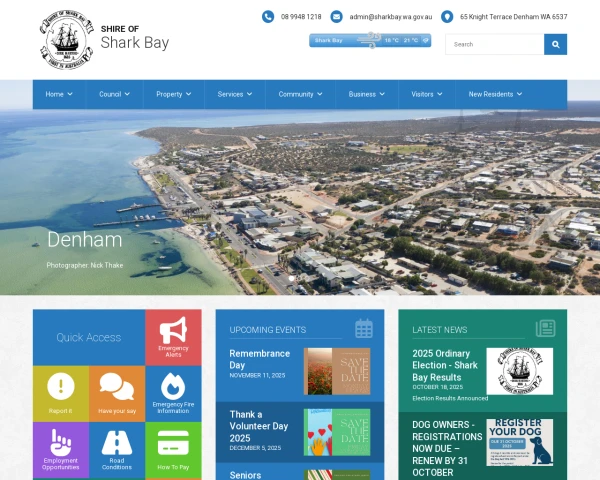
Task: Open the Remembrance Day event link
Action: 259,359
